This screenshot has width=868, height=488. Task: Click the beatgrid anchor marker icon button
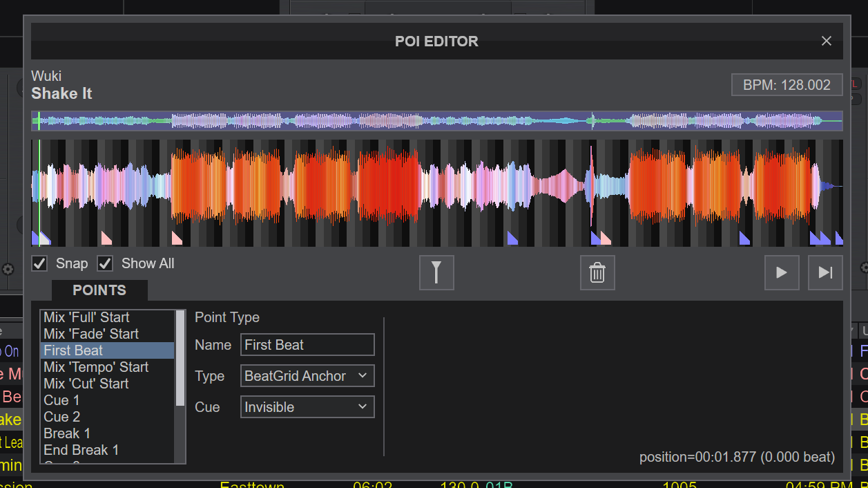click(x=436, y=272)
